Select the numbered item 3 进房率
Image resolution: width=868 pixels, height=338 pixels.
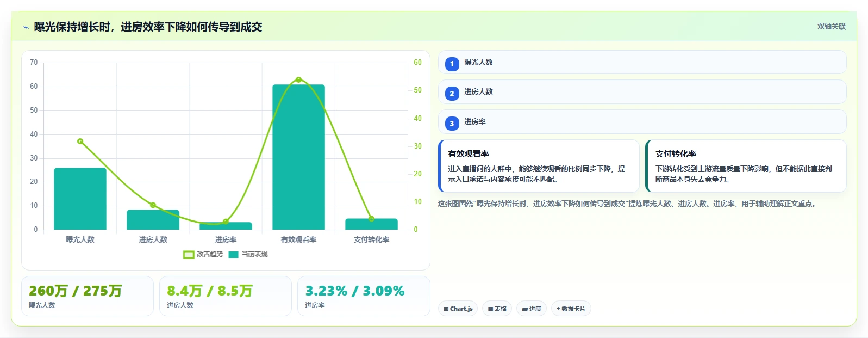click(x=642, y=122)
